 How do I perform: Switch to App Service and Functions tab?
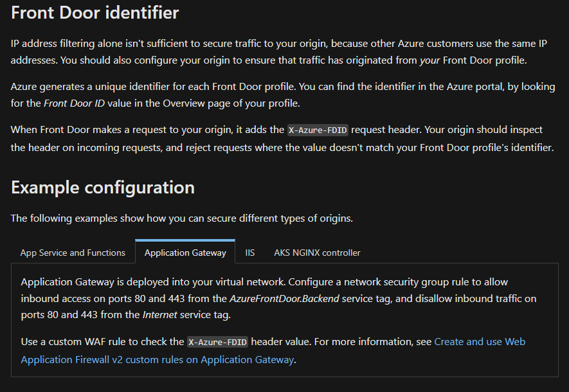[x=73, y=253]
